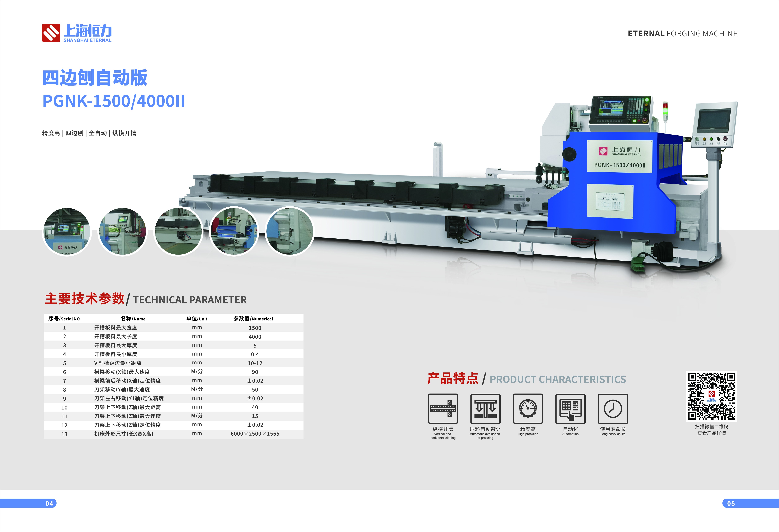
Task: Open the blue tool carriage circular thumbnail
Action: point(234,231)
